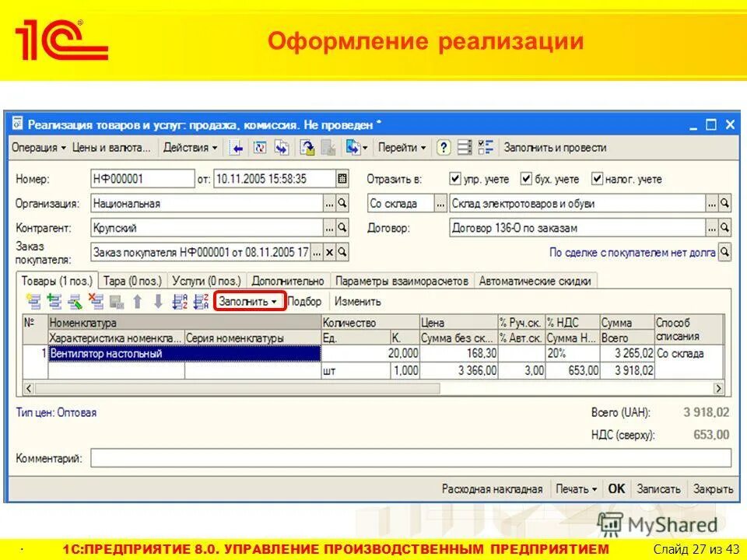
Task: Click the magnifier next to the debt status text
Action: point(724,252)
